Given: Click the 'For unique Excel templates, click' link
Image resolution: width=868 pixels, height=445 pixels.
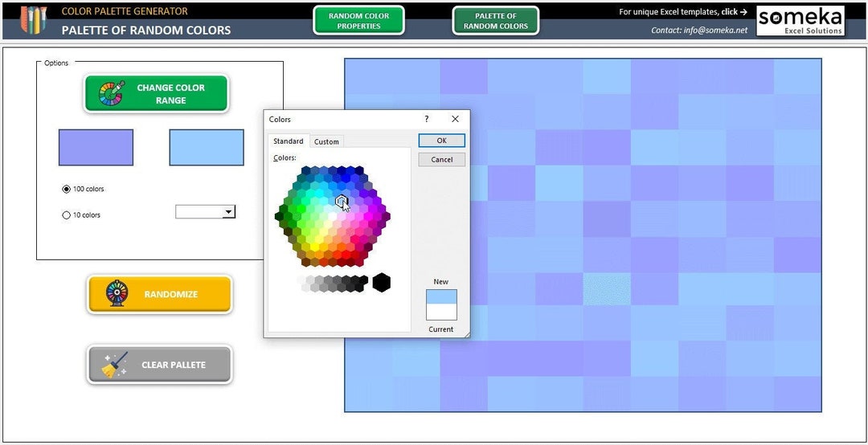Looking at the screenshot, I should pos(683,11).
